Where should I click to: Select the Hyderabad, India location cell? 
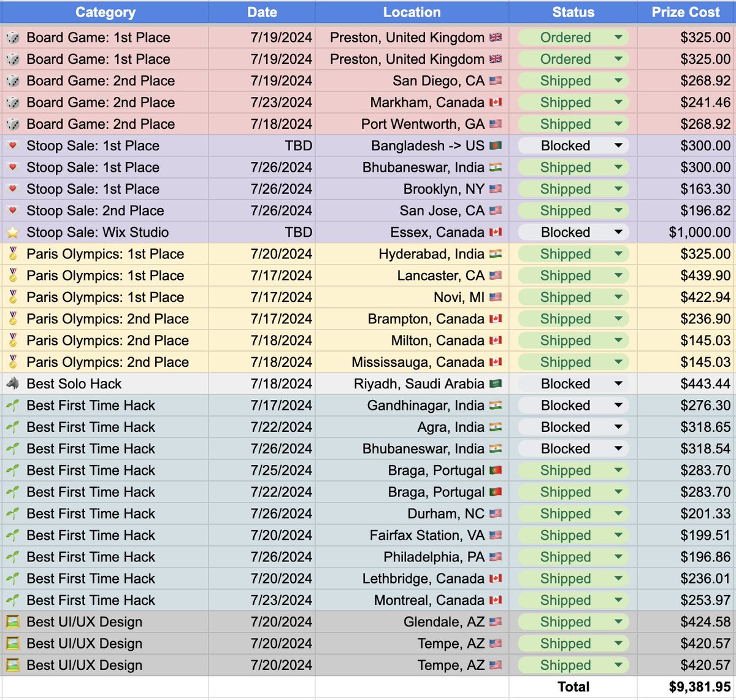coord(412,254)
